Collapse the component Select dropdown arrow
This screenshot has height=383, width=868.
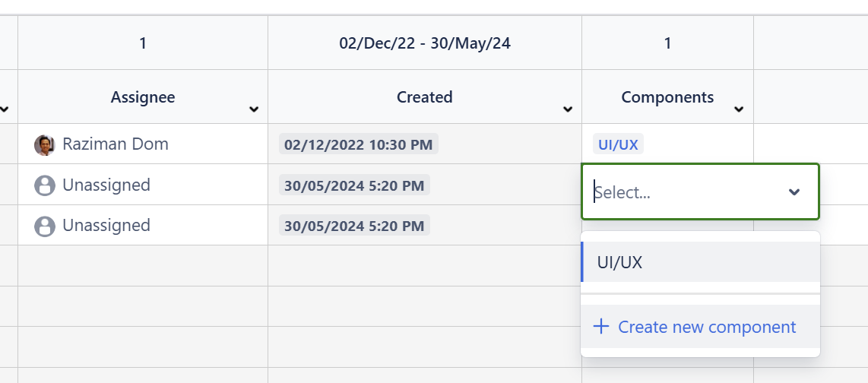click(x=794, y=192)
